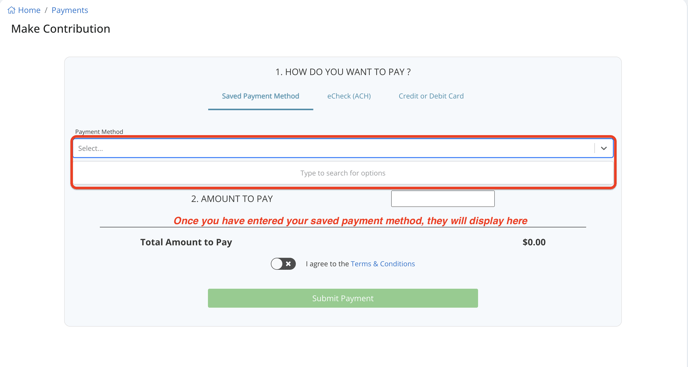
Task: Go to the Payments breadcrumb link
Action: pyautogui.click(x=70, y=10)
